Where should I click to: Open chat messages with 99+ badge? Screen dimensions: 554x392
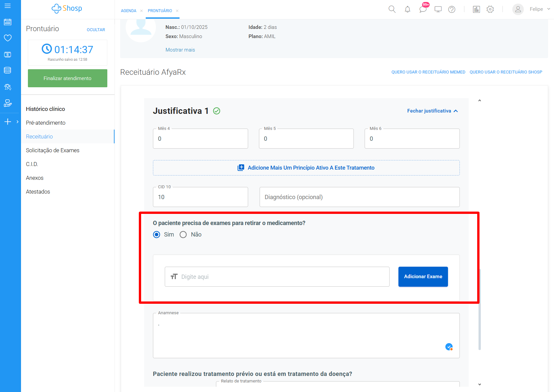pyautogui.click(x=423, y=9)
